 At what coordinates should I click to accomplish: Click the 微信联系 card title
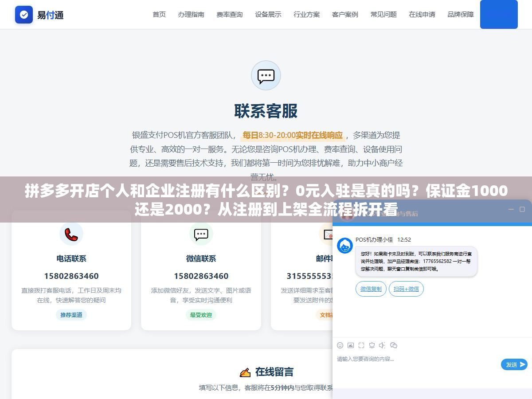(201, 258)
